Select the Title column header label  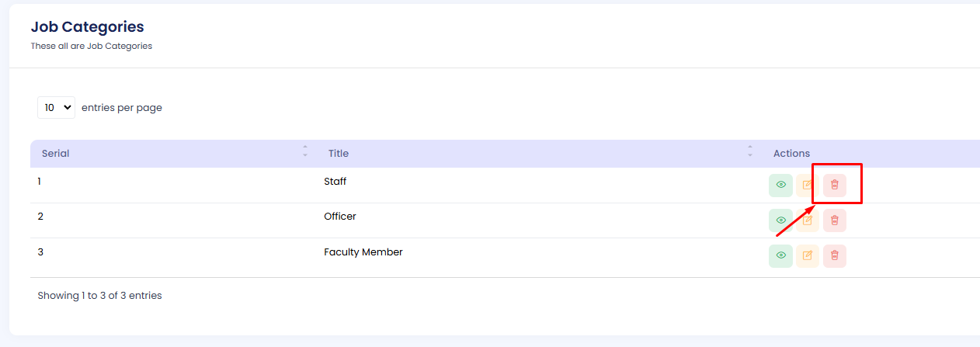point(339,154)
